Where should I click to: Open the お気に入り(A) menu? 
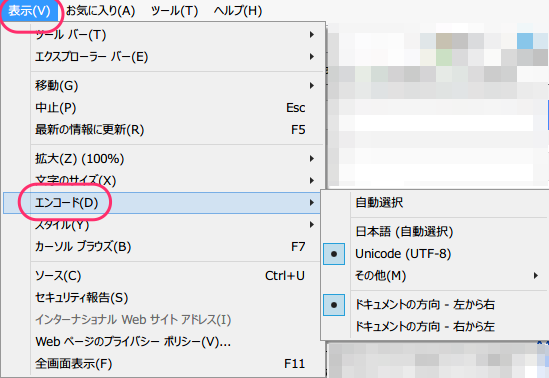pos(100,10)
